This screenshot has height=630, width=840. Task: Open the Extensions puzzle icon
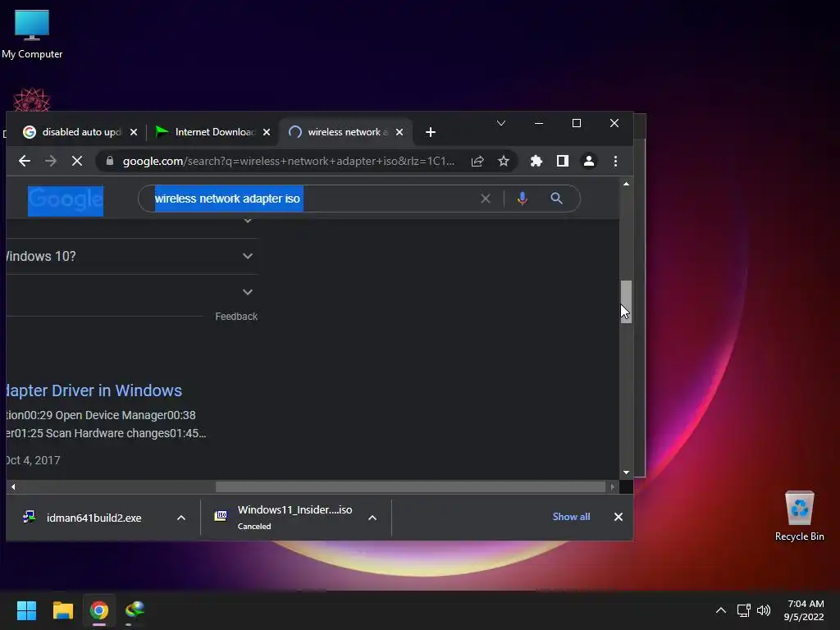point(536,161)
